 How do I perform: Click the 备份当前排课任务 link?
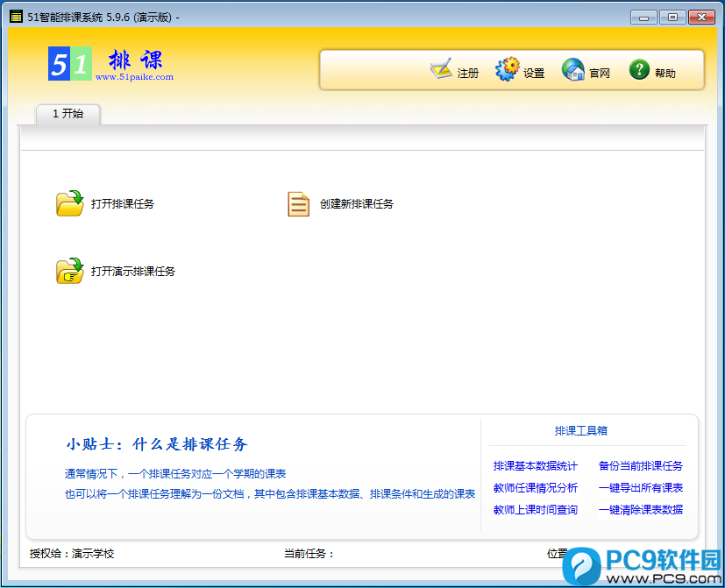[640, 466]
